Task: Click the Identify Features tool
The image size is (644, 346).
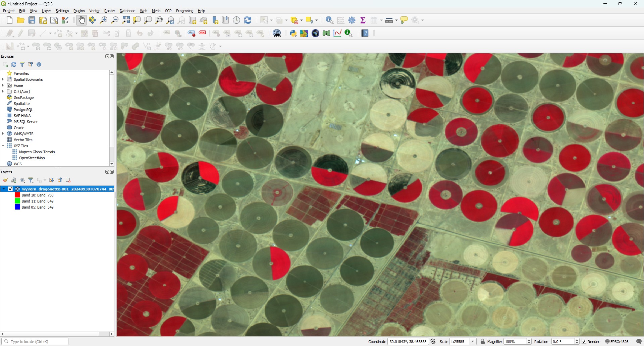Action: pos(329,20)
